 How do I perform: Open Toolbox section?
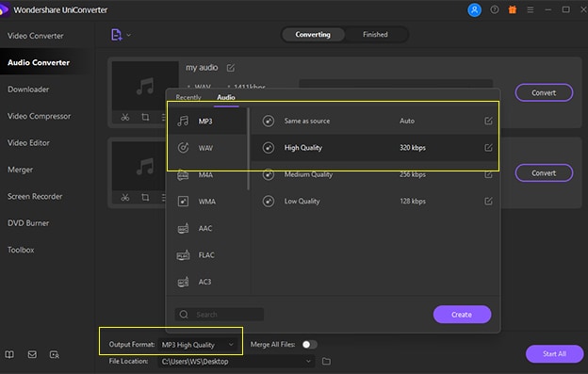click(21, 250)
